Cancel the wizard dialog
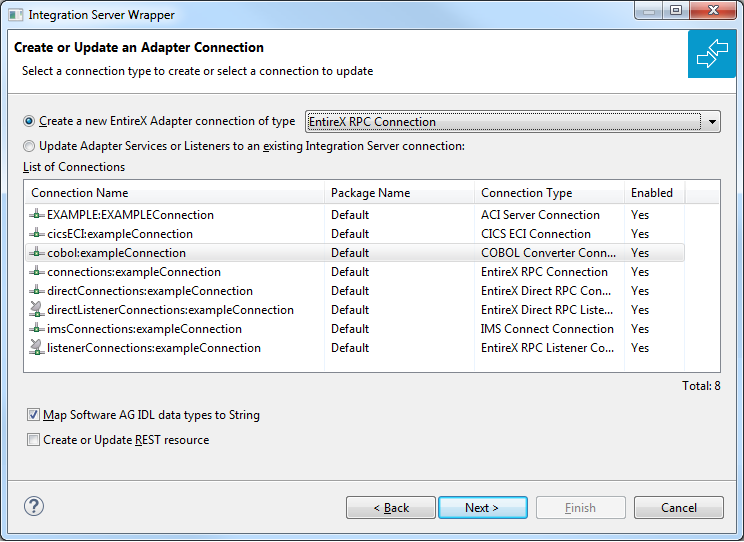 pyautogui.click(x=679, y=508)
